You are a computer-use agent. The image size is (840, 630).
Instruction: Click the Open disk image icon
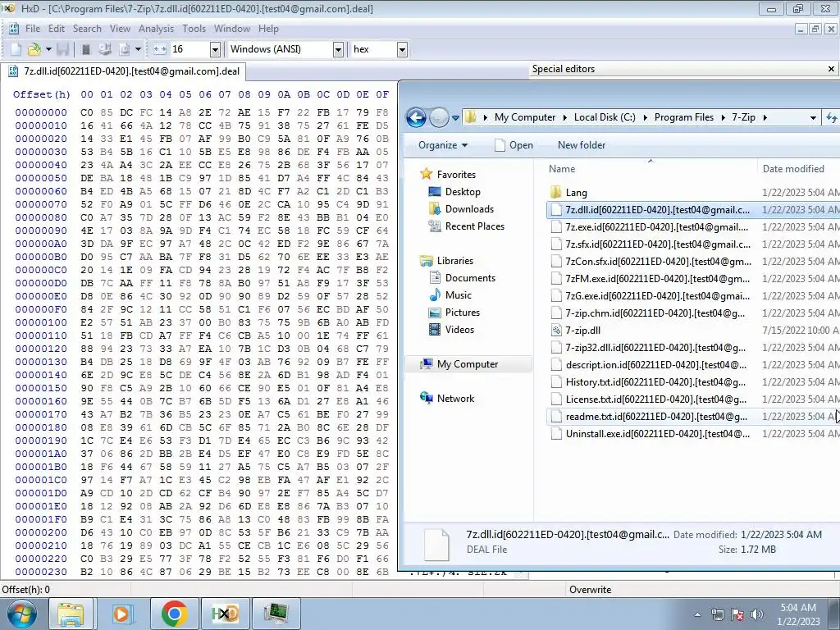(x=125, y=49)
